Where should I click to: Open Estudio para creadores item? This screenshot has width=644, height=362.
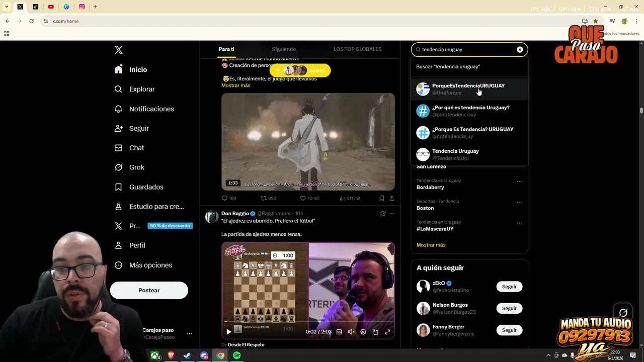tap(149, 206)
